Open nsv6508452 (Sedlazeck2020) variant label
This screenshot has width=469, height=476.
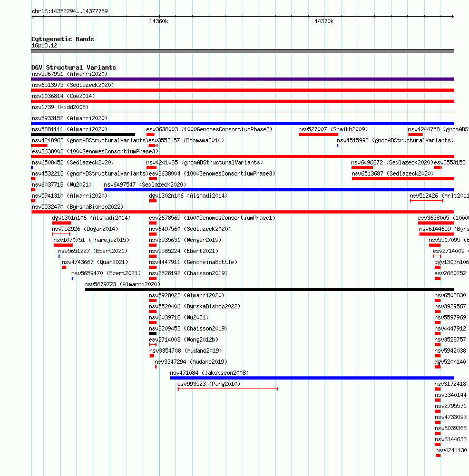(73, 163)
